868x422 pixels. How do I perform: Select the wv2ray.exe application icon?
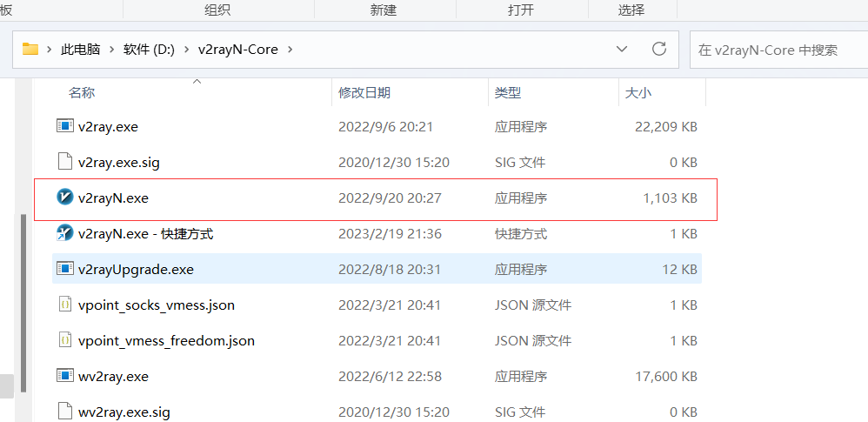click(63, 376)
